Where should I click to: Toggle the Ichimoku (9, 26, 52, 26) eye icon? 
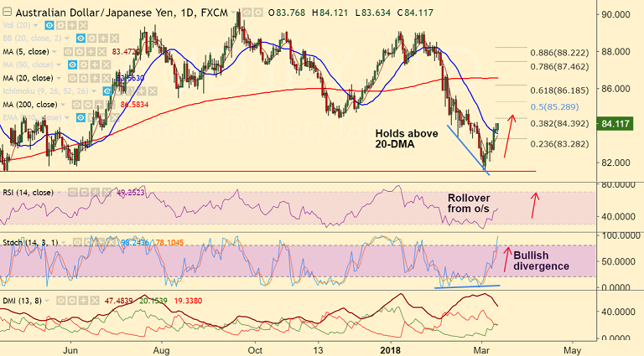pos(107,91)
